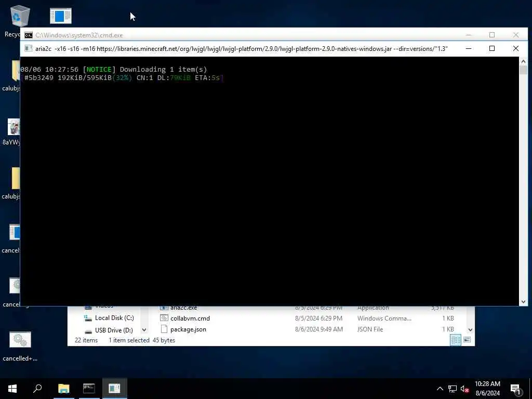Click console scrollbar down arrow

pos(523,302)
